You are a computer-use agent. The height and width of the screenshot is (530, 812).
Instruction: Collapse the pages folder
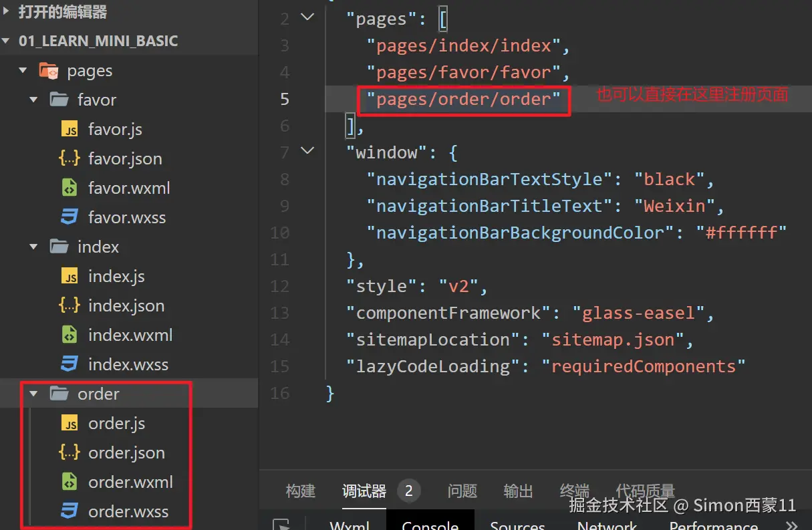pos(23,70)
